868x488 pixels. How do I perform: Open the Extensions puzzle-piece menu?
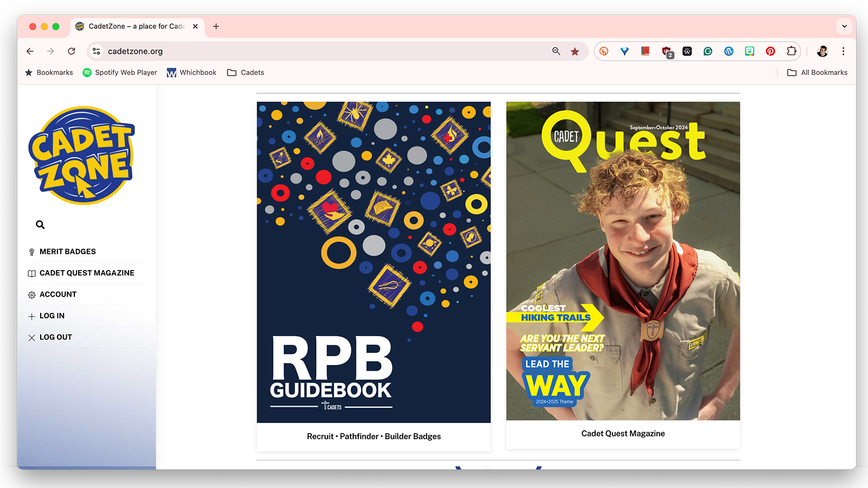pos(792,52)
